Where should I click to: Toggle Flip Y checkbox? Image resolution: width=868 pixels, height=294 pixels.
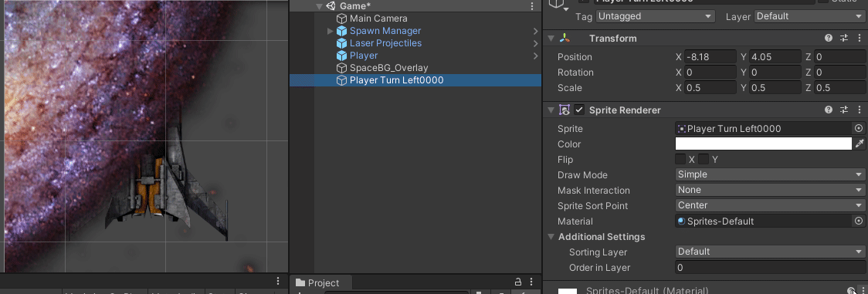703,159
